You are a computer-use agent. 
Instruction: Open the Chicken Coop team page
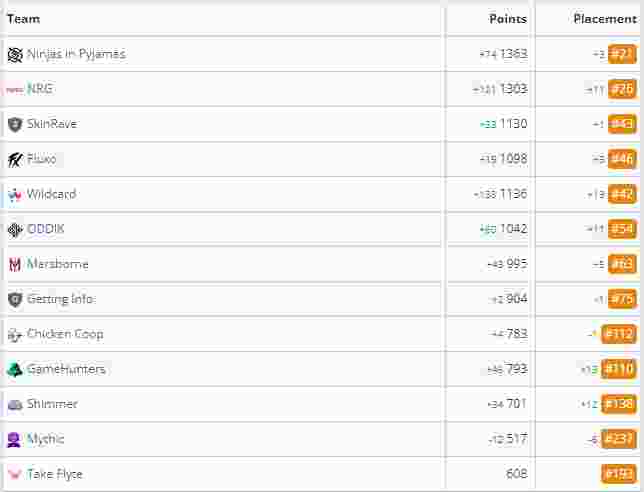pyautogui.click(x=65, y=334)
